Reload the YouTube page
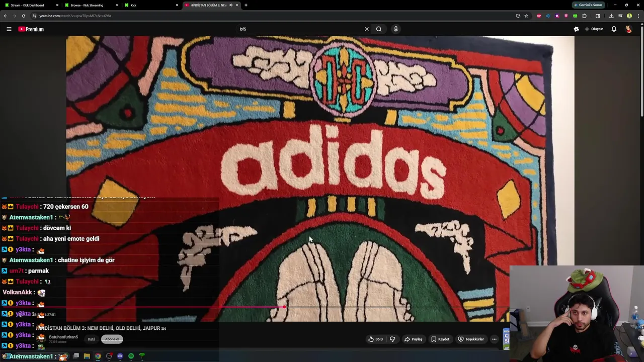The image size is (644, 362). (23, 16)
